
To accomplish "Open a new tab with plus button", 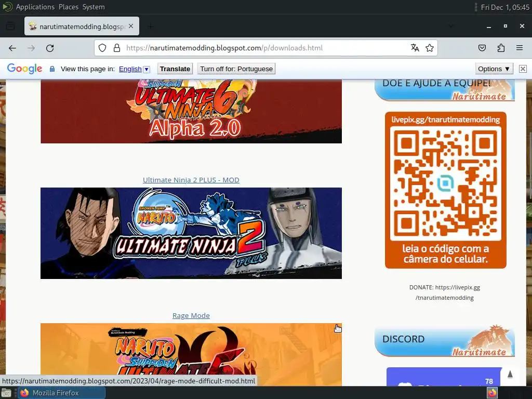I will pyautogui.click(x=151, y=26).
